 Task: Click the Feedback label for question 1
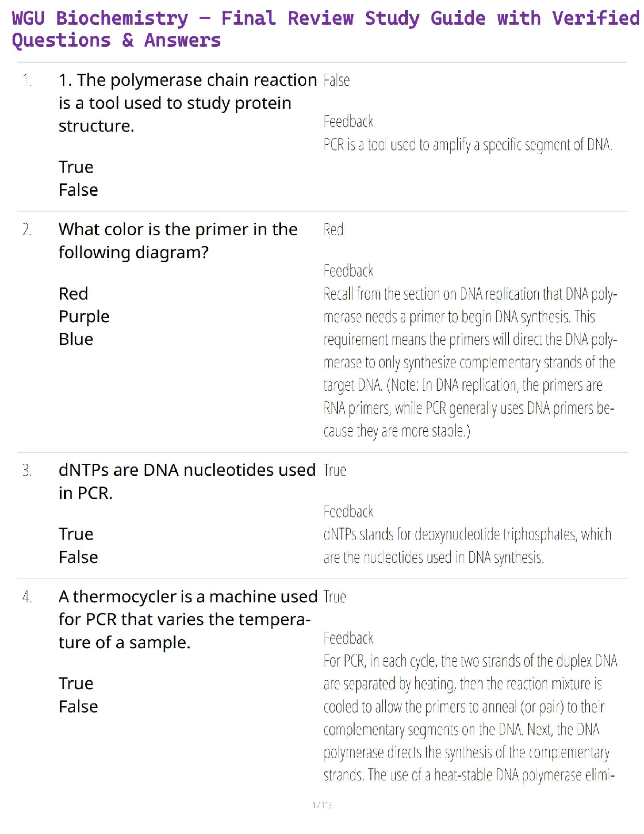coord(348,122)
